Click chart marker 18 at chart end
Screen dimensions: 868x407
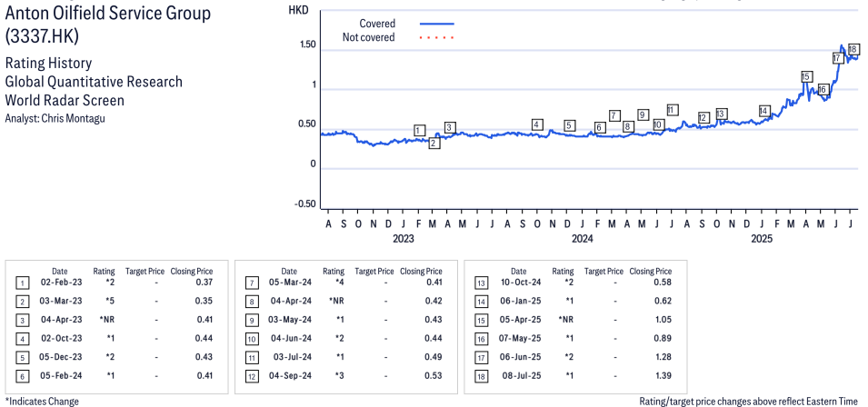point(853,49)
